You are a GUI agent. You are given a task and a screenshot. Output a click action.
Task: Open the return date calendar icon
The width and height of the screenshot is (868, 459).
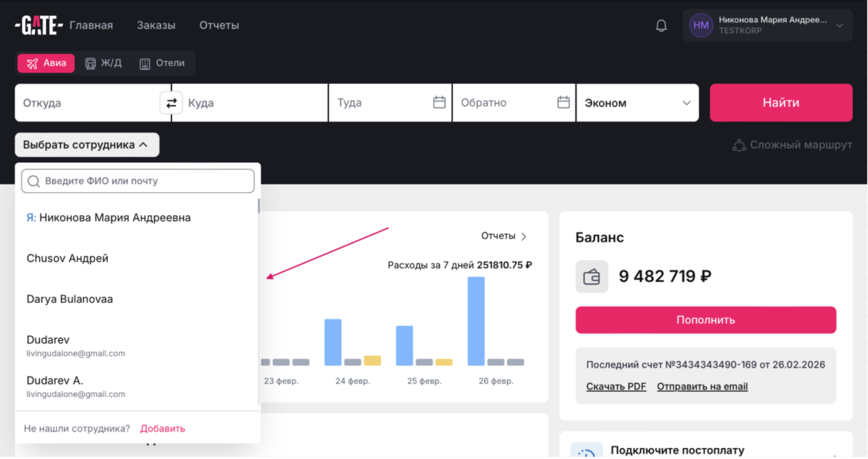point(563,103)
